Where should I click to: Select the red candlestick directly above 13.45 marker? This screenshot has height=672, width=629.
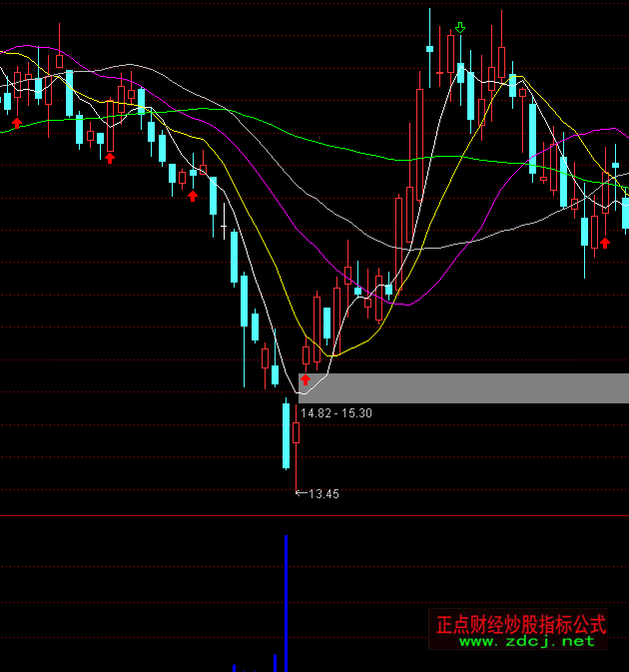point(296,433)
